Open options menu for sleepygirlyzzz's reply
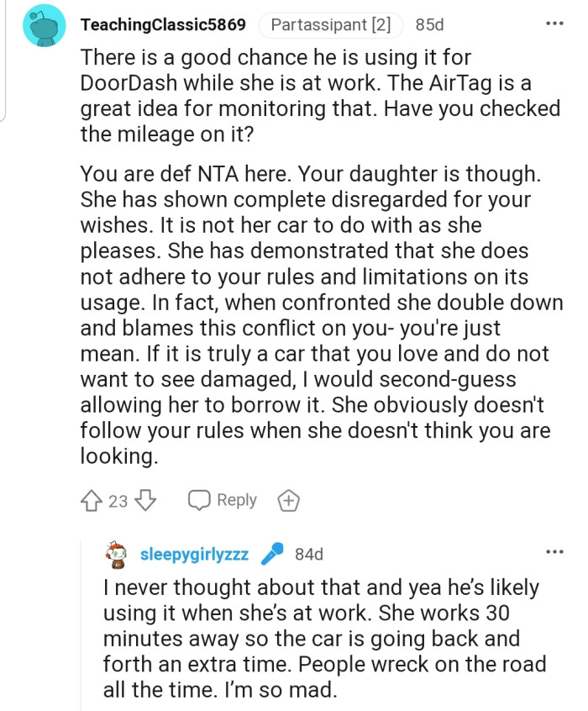Screen dimensions: 588x711 tap(554, 551)
